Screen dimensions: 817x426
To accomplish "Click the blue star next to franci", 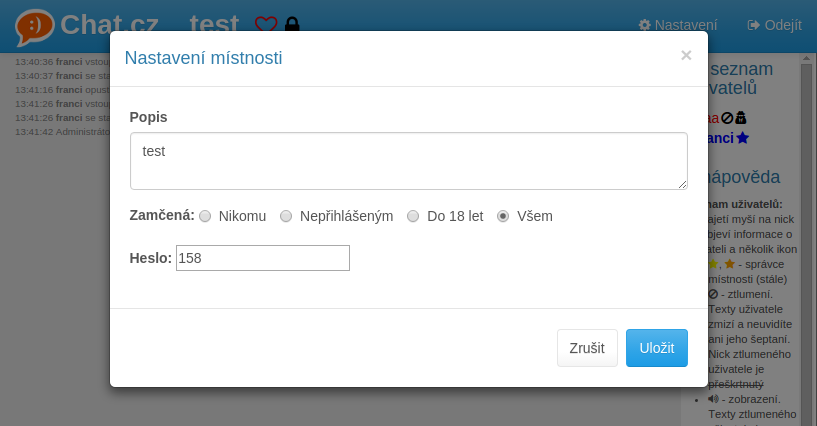I will point(743,138).
